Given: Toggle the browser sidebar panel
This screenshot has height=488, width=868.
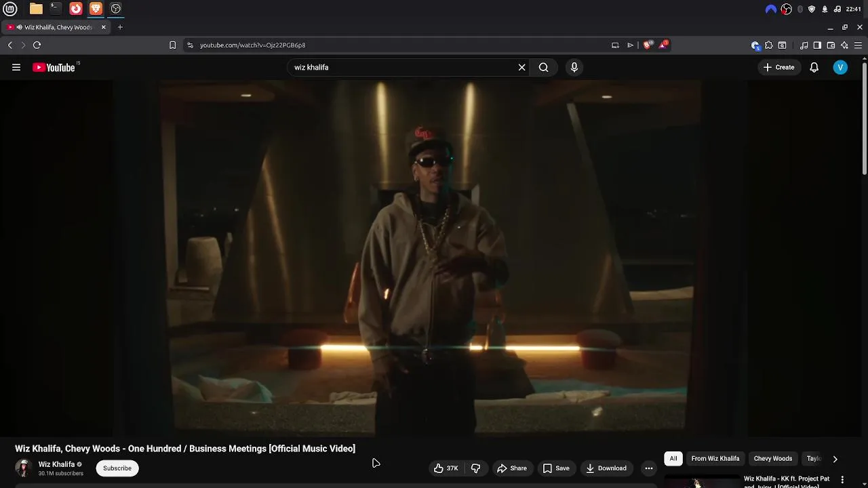Looking at the screenshot, I should click(x=817, y=45).
